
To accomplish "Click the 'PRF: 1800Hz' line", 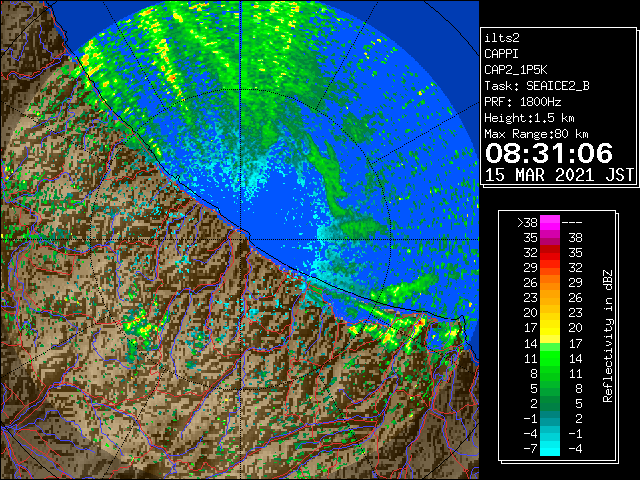I will pyautogui.click(x=523, y=102).
